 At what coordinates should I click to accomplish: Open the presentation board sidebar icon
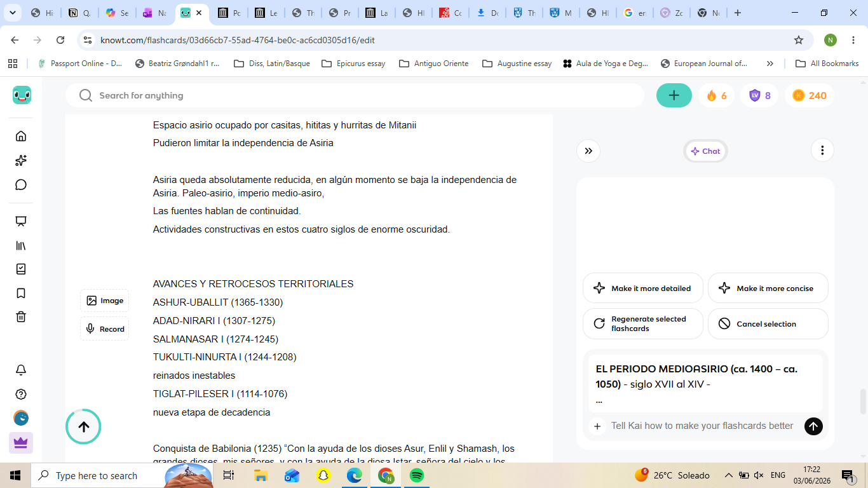(x=21, y=222)
